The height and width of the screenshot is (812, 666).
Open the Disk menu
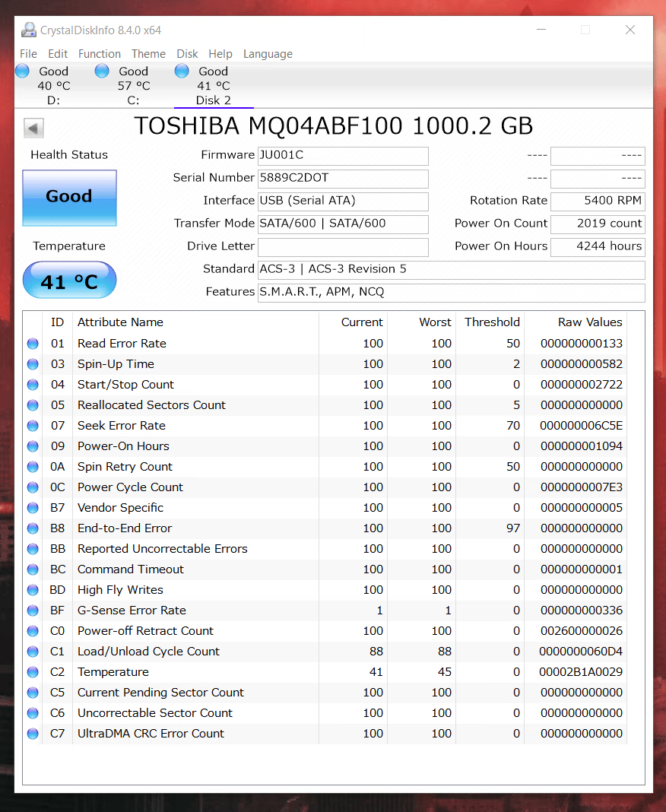[x=187, y=54]
